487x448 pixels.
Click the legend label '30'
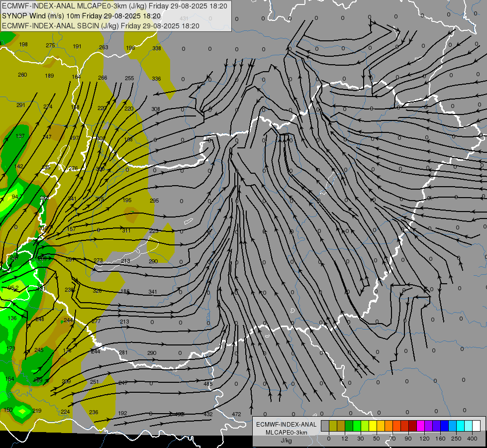click(361, 439)
